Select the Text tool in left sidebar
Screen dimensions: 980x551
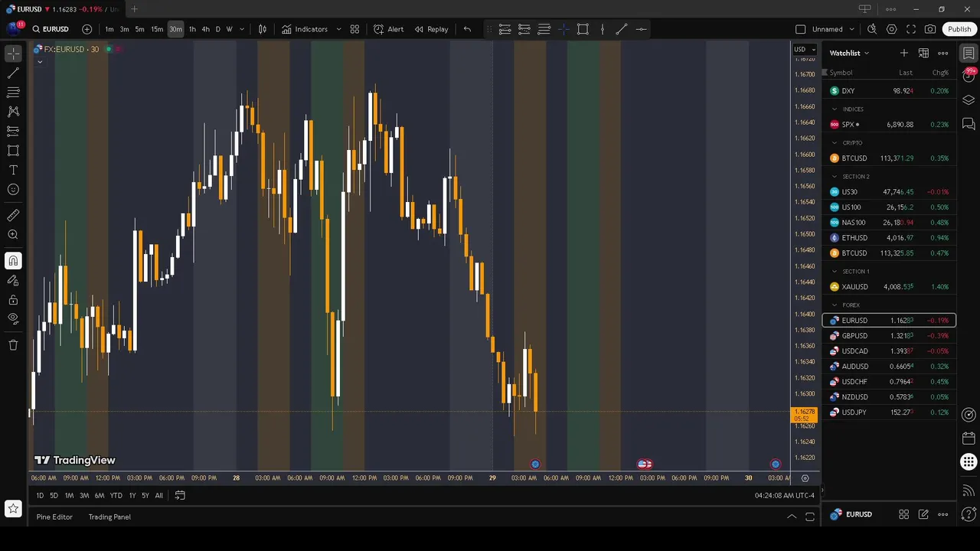(x=13, y=170)
